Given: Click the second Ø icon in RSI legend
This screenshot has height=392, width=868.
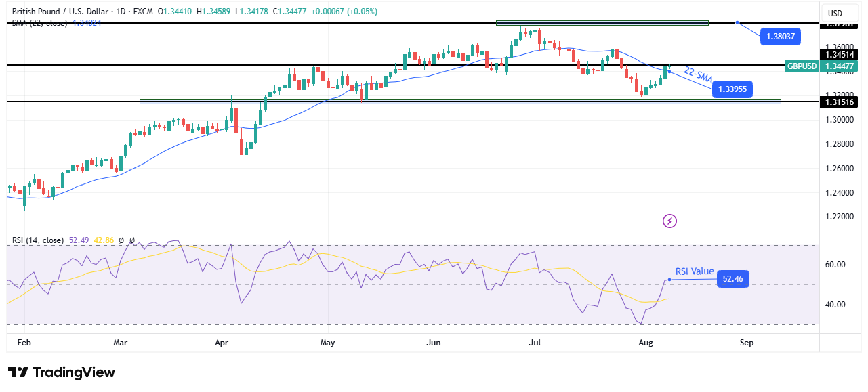Looking at the screenshot, I should [131, 240].
